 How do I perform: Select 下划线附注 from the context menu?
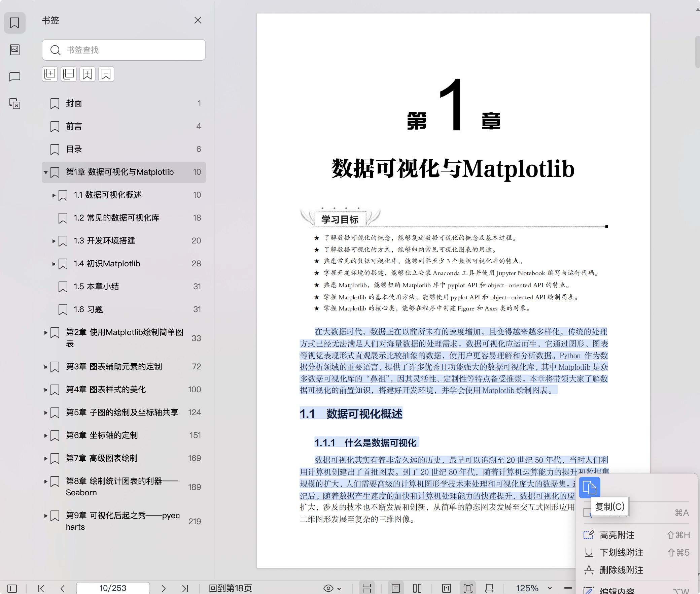point(621,552)
